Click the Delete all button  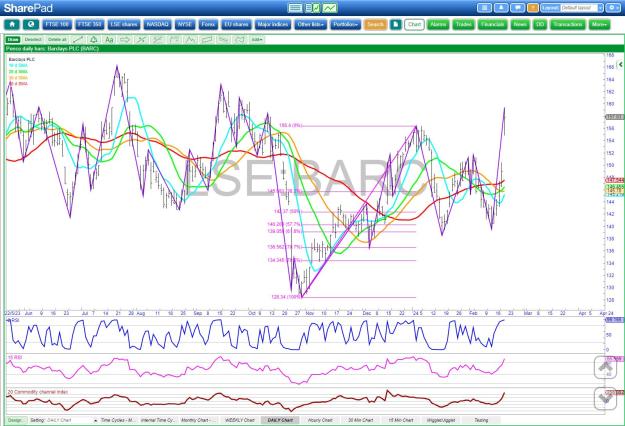[57, 39]
